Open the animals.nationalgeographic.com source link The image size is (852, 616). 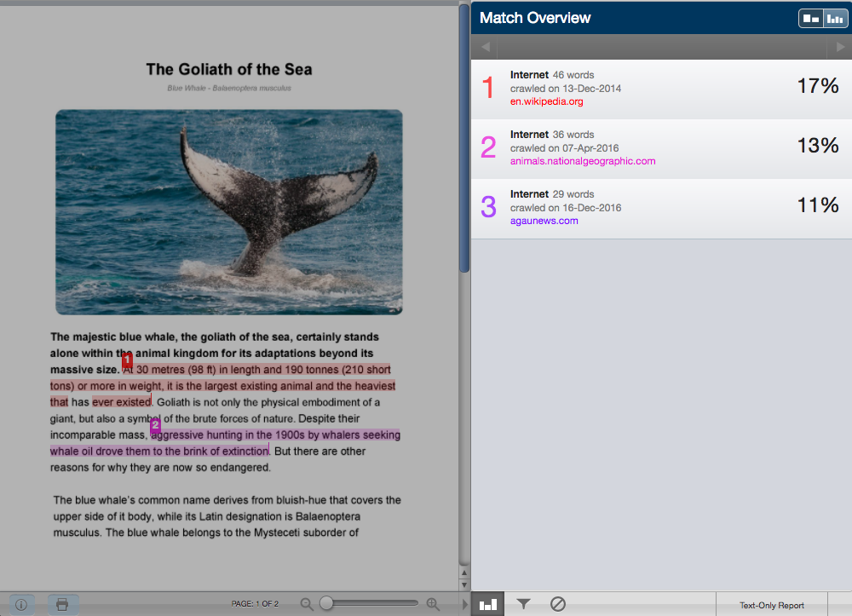point(583,161)
